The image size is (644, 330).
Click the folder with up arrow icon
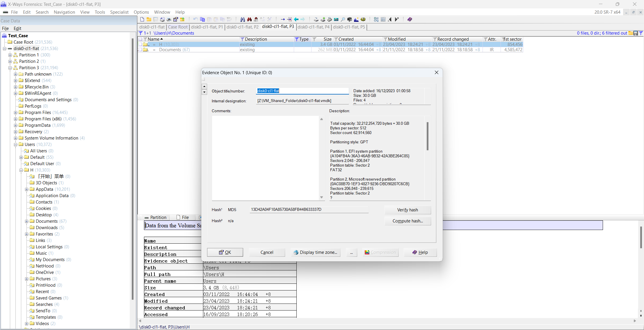(182, 19)
